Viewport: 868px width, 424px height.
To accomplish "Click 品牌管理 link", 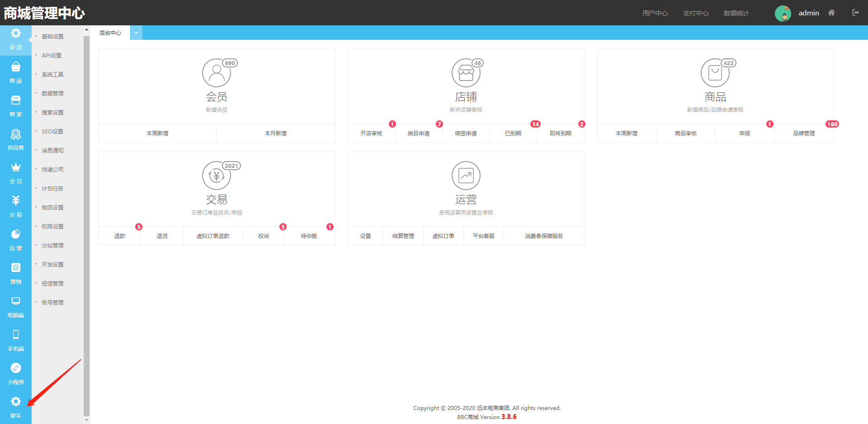I will pos(804,133).
